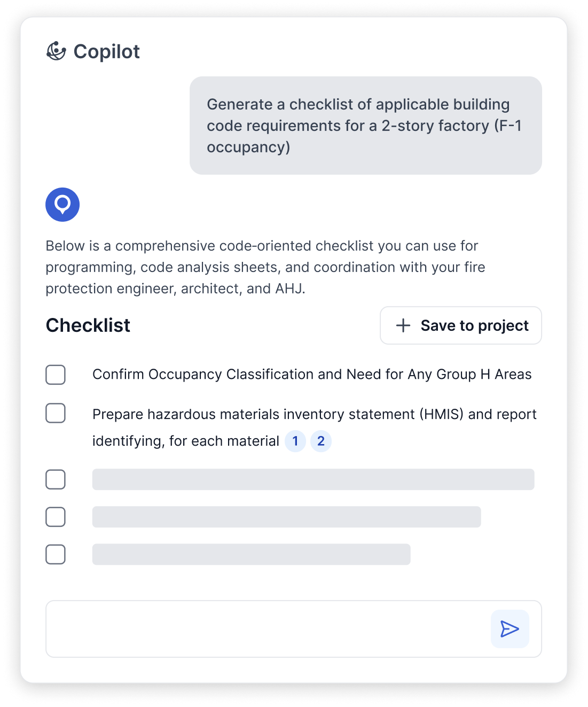Click the shortest loading placeholder bar
Image resolution: width=588 pixels, height=707 pixels.
point(252,554)
